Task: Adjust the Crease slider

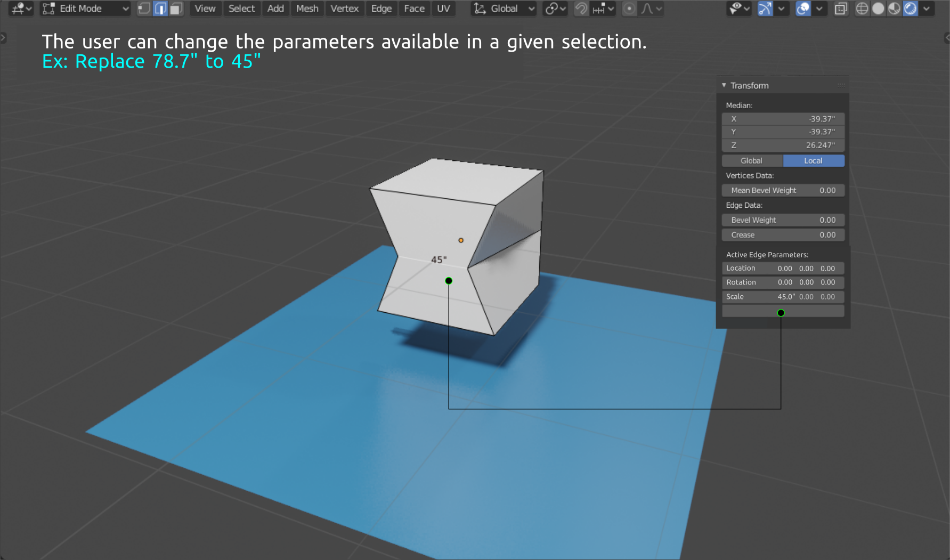Action: pyautogui.click(x=783, y=235)
